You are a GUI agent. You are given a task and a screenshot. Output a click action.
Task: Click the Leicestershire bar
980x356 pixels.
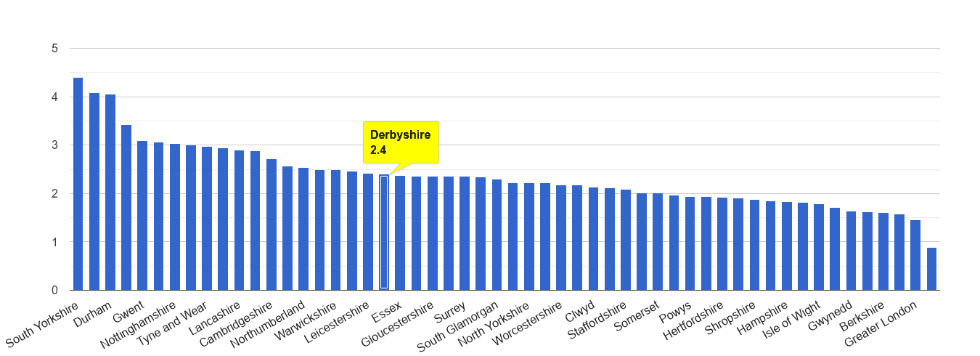click(x=367, y=232)
